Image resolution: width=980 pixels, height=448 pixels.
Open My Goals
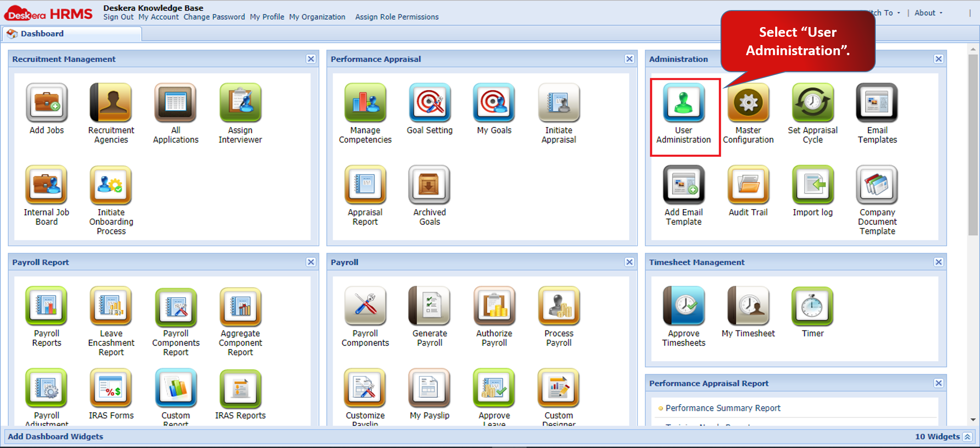coord(494,102)
